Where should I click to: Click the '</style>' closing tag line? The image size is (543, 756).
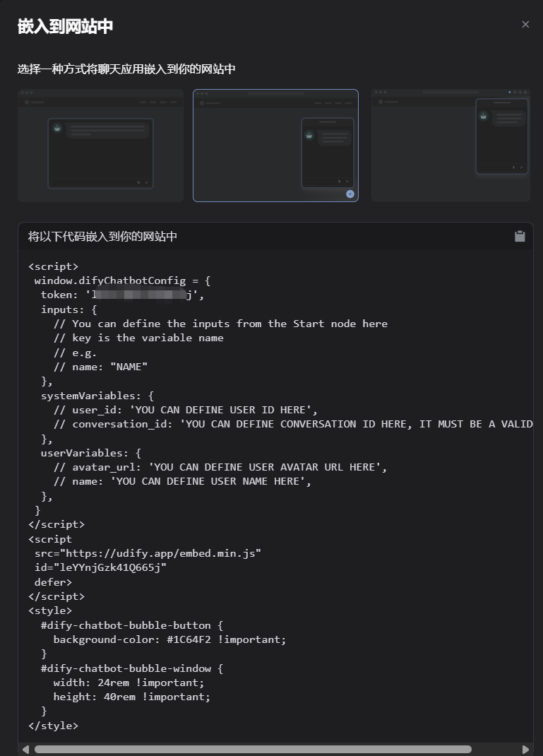pyautogui.click(x=53, y=726)
